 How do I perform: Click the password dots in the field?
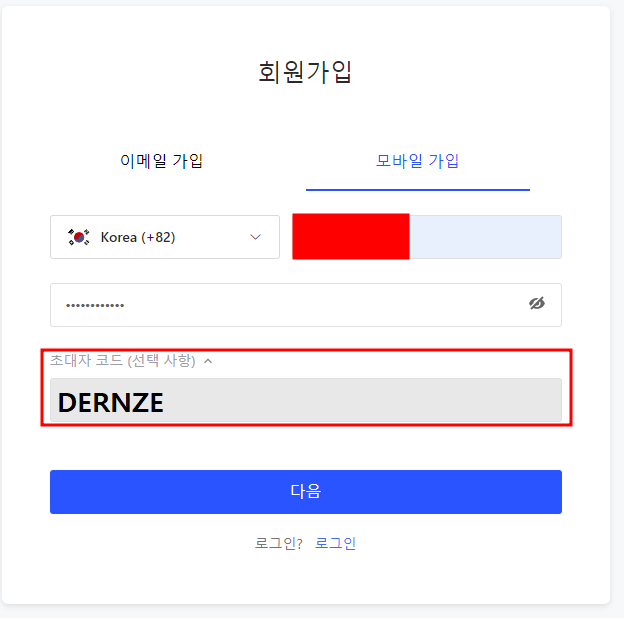pyautogui.click(x=95, y=306)
